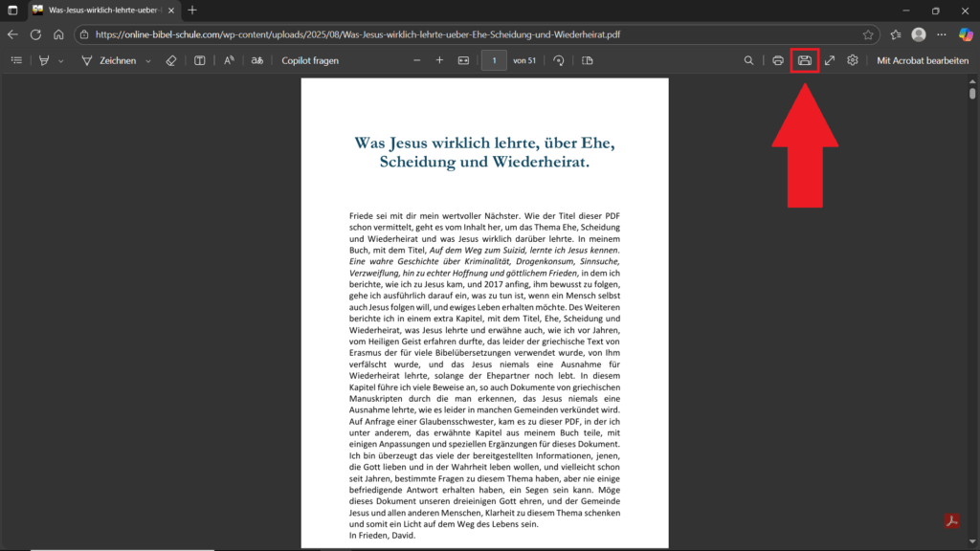Select the eraser tool
This screenshot has height=551, width=980.
pos(171,60)
